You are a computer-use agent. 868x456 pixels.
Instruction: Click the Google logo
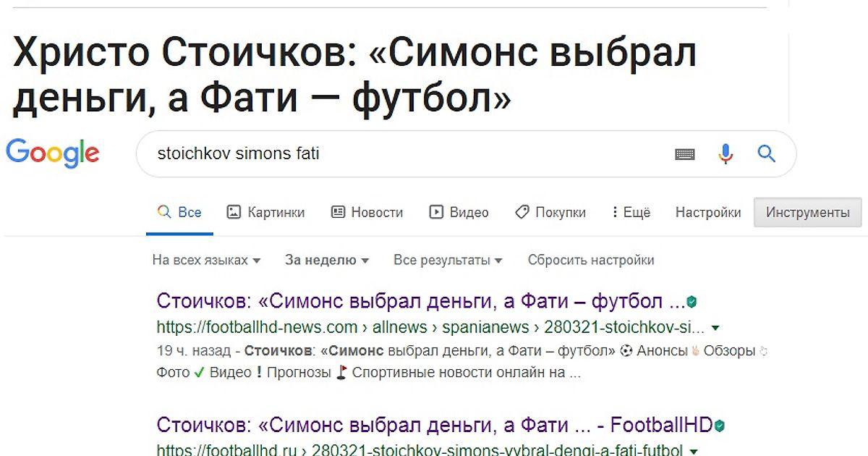pyautogui.click(x=52, y=153)
